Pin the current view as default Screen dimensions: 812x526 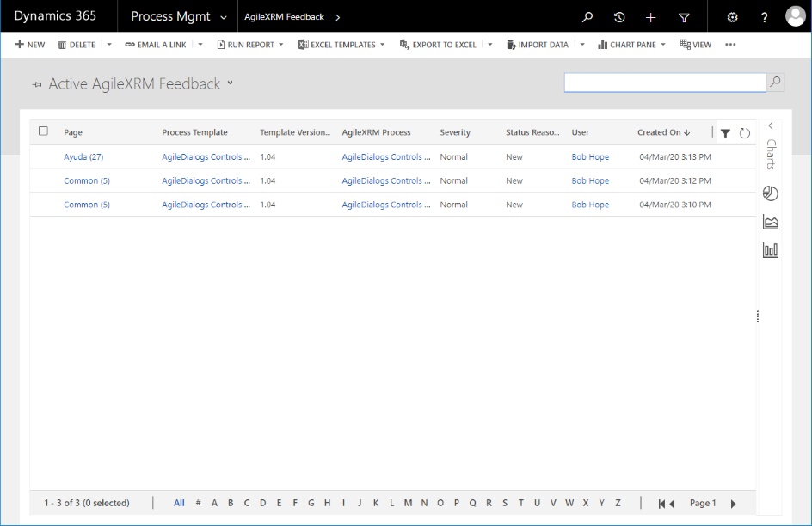coord(37,84)
